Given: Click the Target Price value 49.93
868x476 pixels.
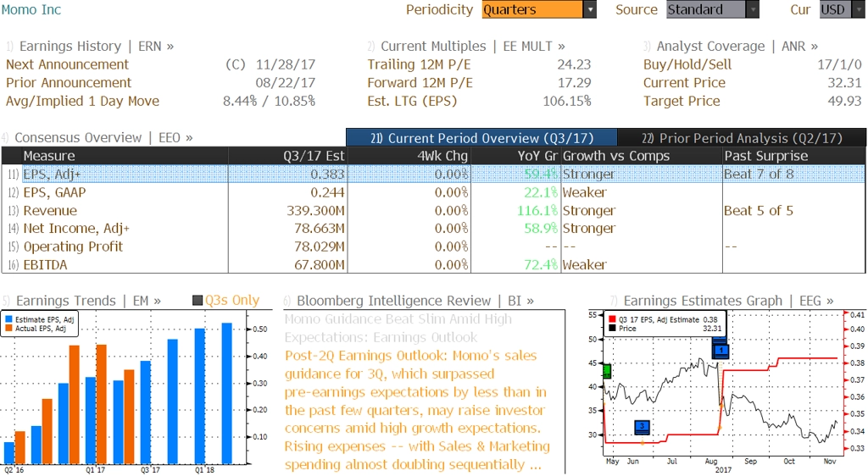Looking at the screenshot, I should click(x=845, y=101).
